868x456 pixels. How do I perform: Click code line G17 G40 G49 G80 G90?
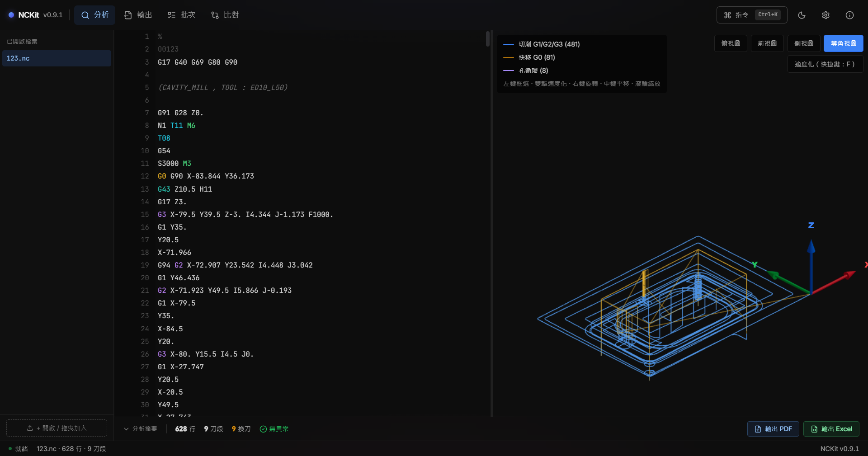tap(198, 62)
